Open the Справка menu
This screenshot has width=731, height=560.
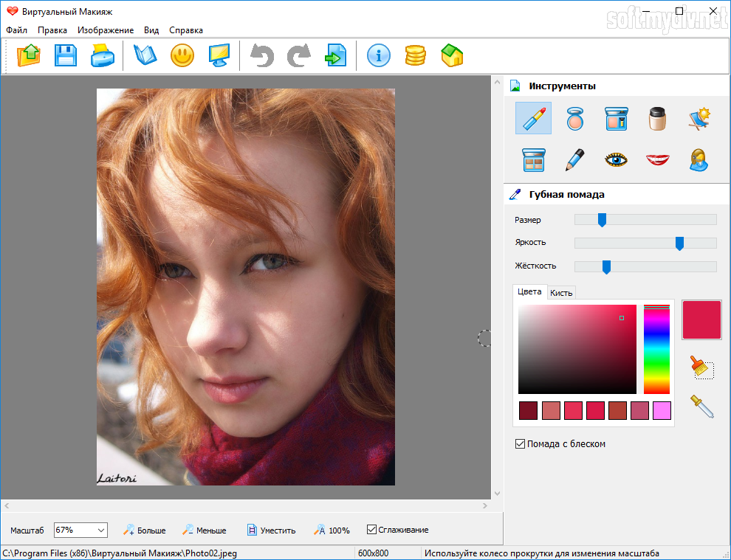(185, 30)
